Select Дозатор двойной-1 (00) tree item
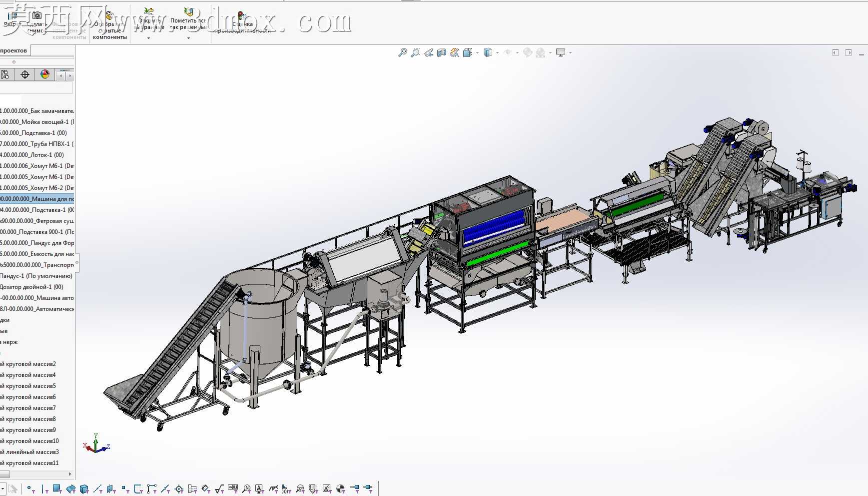The height and width of the screenshot is (496, 868). point(32,287)
